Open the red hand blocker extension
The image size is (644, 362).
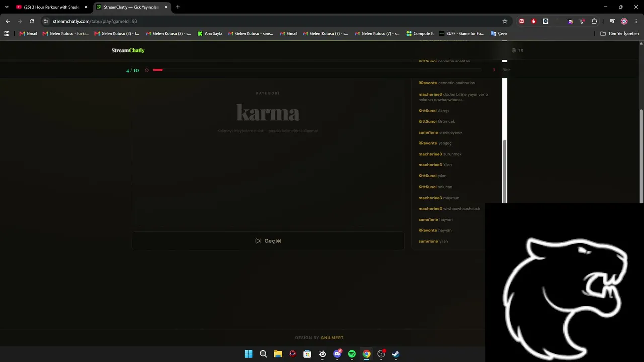[x=533, y=21]
